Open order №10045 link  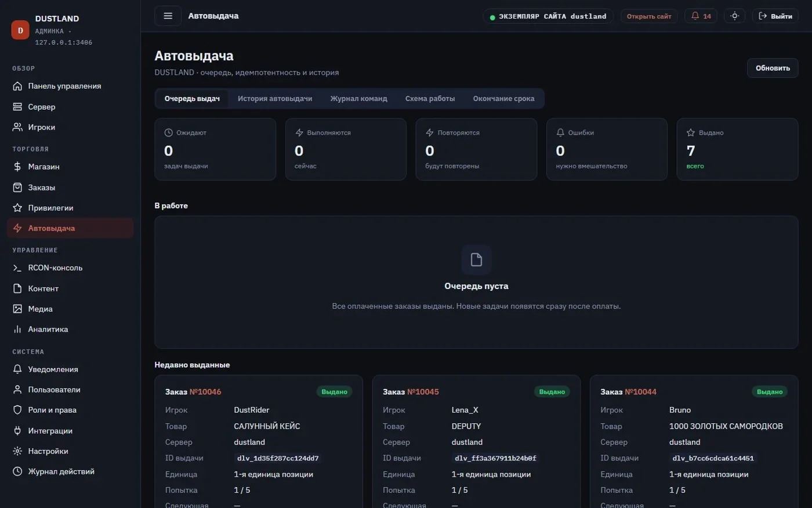(x=423, y=392)
